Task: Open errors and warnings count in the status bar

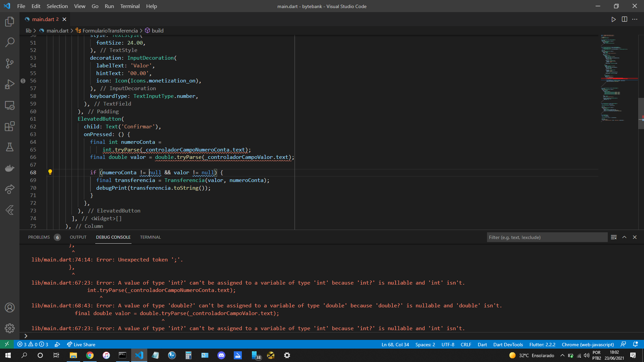Action: coord(33,344)
